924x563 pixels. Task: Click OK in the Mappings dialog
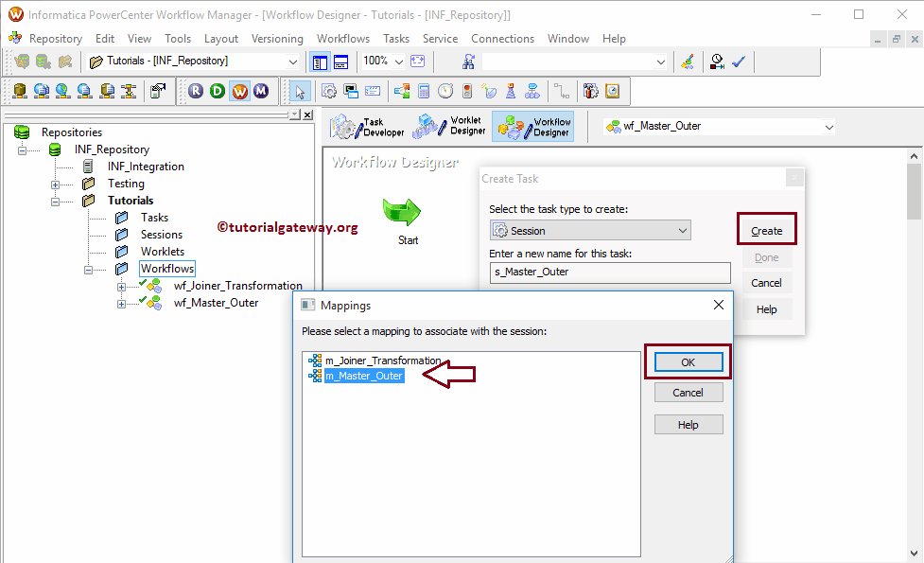coord(689,362)
